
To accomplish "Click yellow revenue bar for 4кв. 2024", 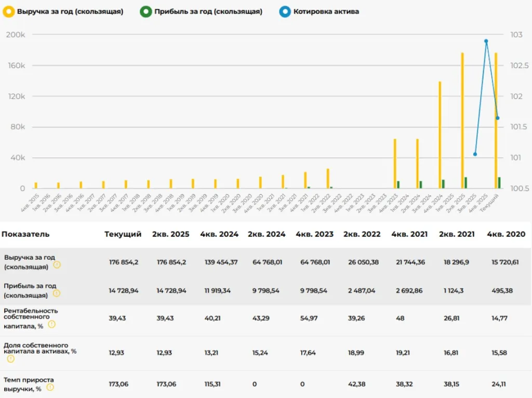I will coord(440,135).
